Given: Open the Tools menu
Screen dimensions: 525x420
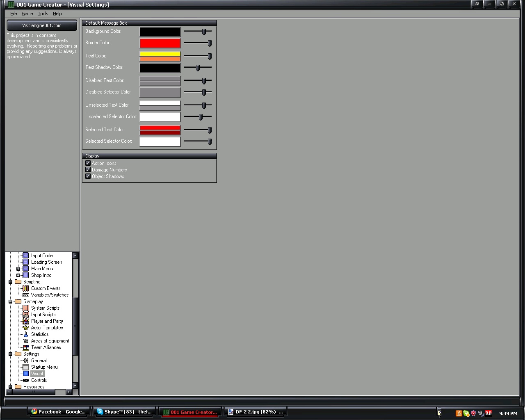Looking at the screenshot, I should (x=43, y=14).
